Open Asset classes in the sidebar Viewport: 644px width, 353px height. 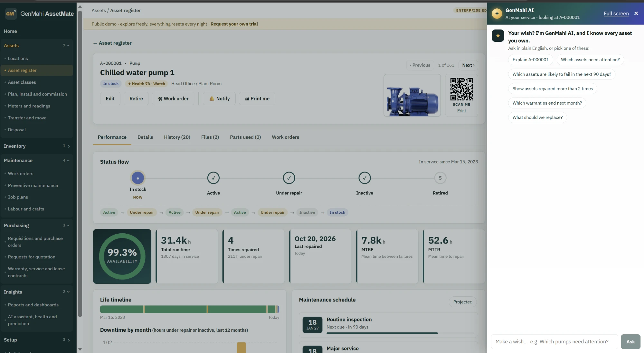[x=22, y=82]
